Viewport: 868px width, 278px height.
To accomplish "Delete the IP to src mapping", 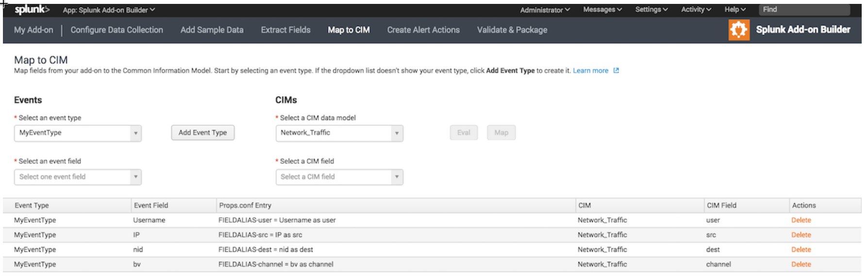I will pyautogui.click(x=801, y=235).
